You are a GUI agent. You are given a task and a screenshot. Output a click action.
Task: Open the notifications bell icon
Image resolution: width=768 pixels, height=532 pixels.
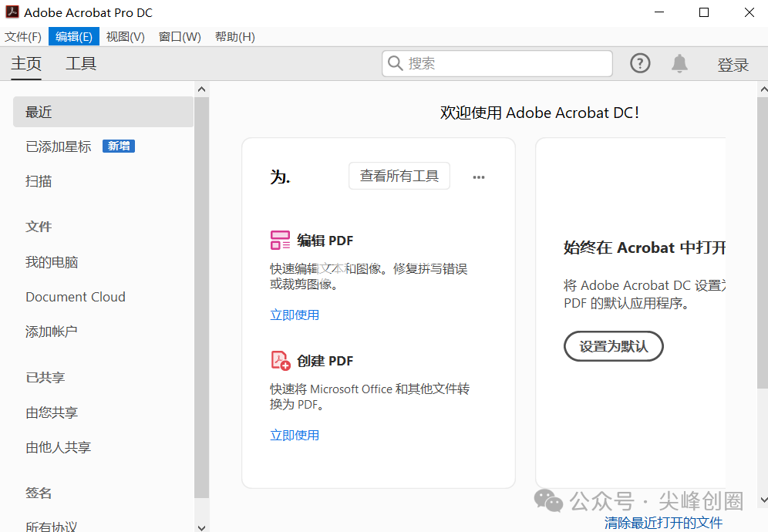coord(679,64)
